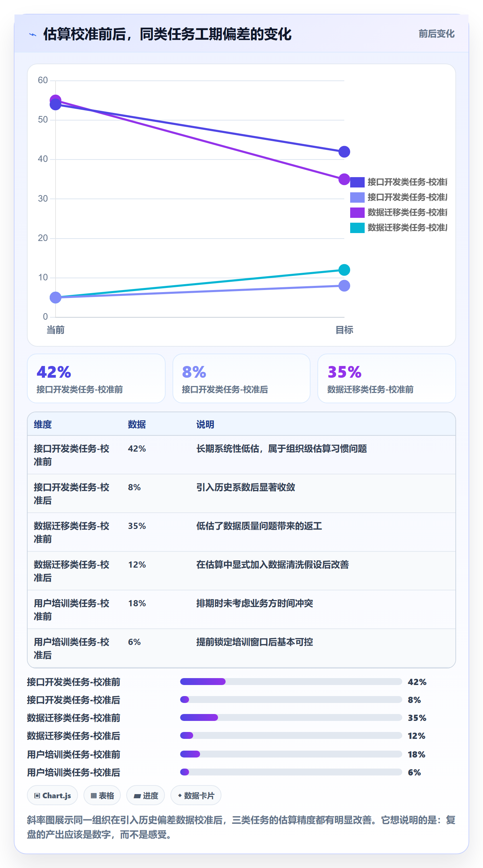Select the 接口开发类任务-校准后 table row name
This screenshot has width=483, height=868.
click(71, 494)
